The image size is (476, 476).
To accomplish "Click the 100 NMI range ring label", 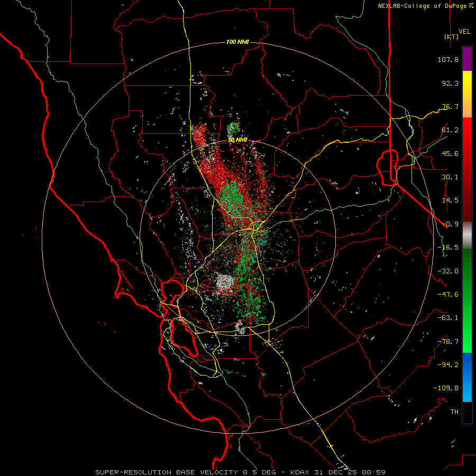I will [237, 42].
